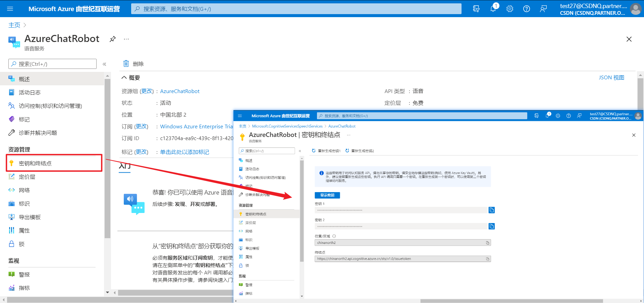This screenshot has width=644, height=303.
Task: Click the AzureChatRobot breadcrumb in the inset
Action: pyautogui.click(x=342, y=126)
